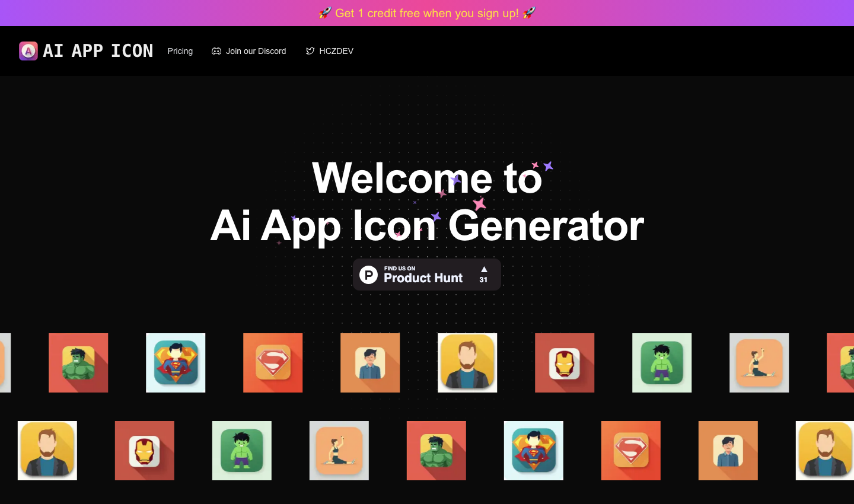Select upper-row fully visible muscular Hulk icon
854x504 pixels.
[x=78, y=363]
